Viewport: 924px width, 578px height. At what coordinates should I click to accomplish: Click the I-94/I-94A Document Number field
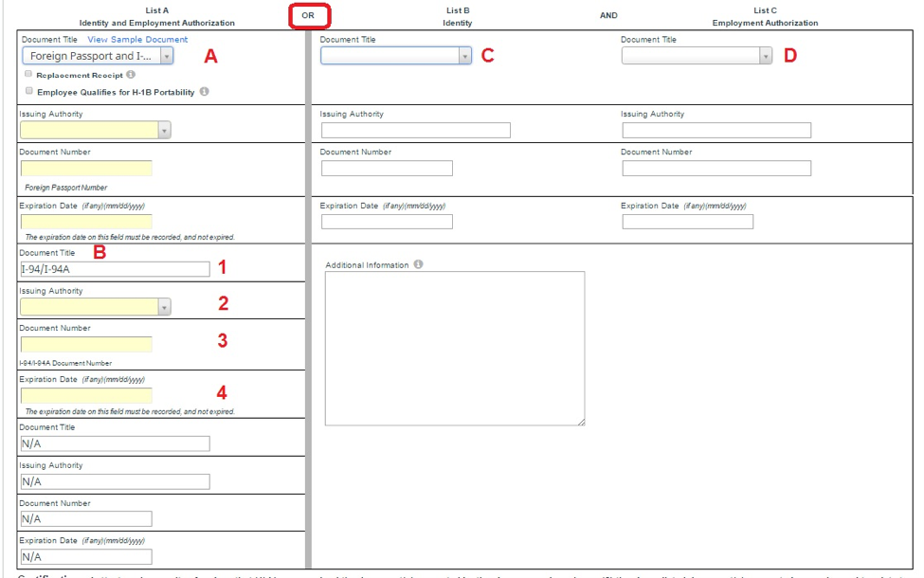[x=86, y=345]
